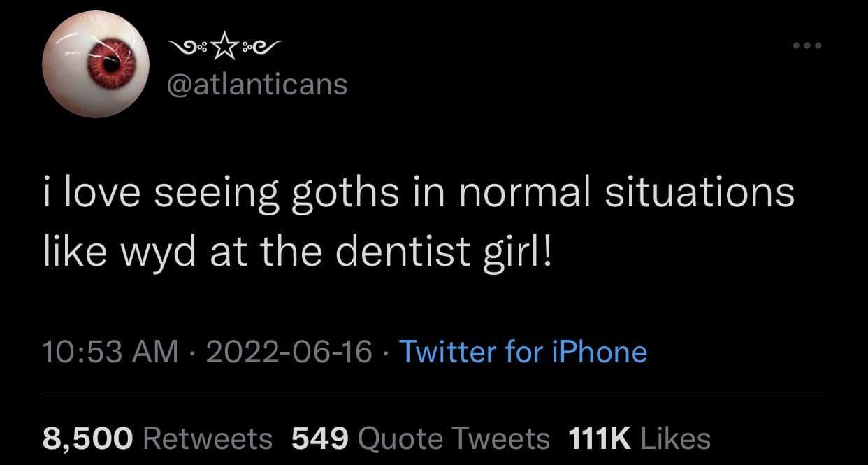View the list of Retweets
868x465 pixels.
pyautogui.click(x=207, y=438)
